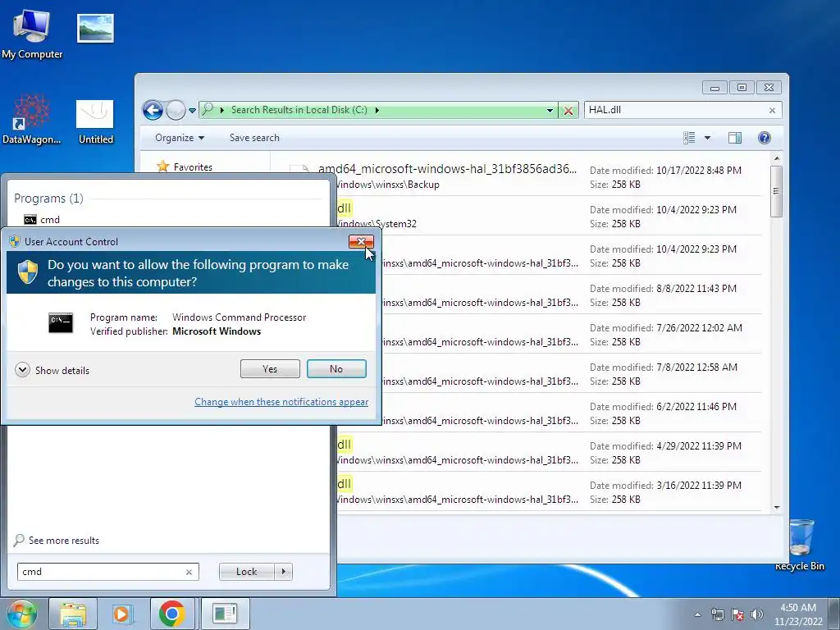The image size is (840, 630).
Task: Click Save search in the toolbar
Action: click(x=254, y=138)
